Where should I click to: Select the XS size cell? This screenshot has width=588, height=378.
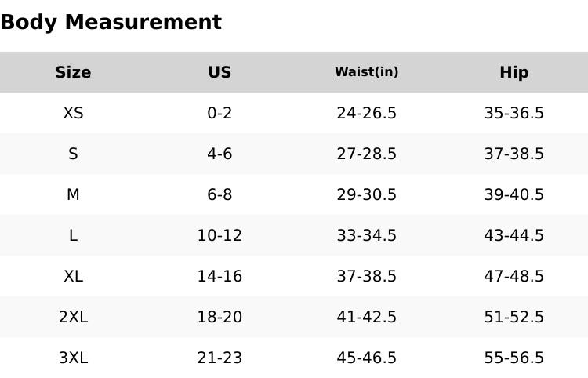[x=73, y=113]
